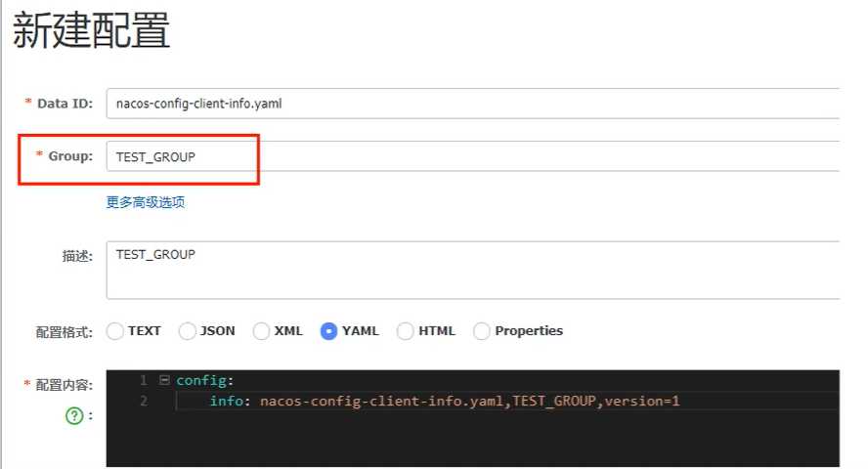Select the HTML format radio button
This screenshot has width=868, height=469.
coord(406,331)
